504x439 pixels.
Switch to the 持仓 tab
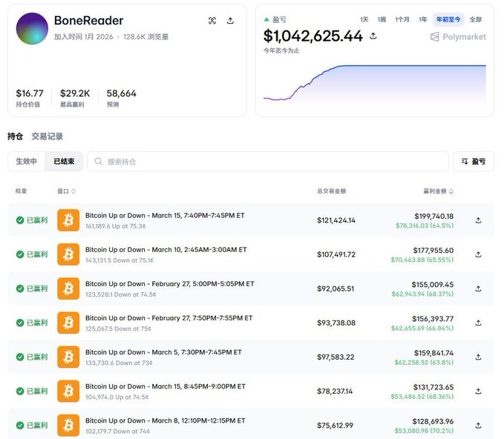pyautogui.click(x=15, y=136)
